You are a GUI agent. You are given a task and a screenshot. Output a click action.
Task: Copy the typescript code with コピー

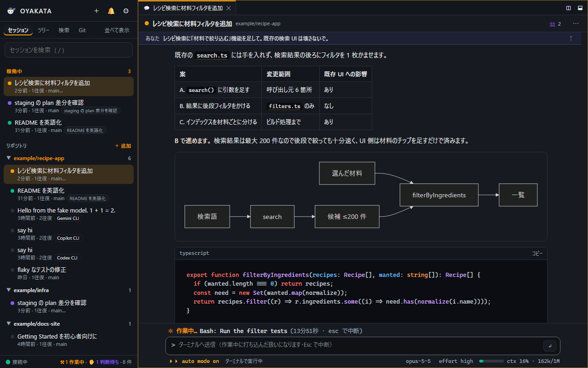[537, 253]
